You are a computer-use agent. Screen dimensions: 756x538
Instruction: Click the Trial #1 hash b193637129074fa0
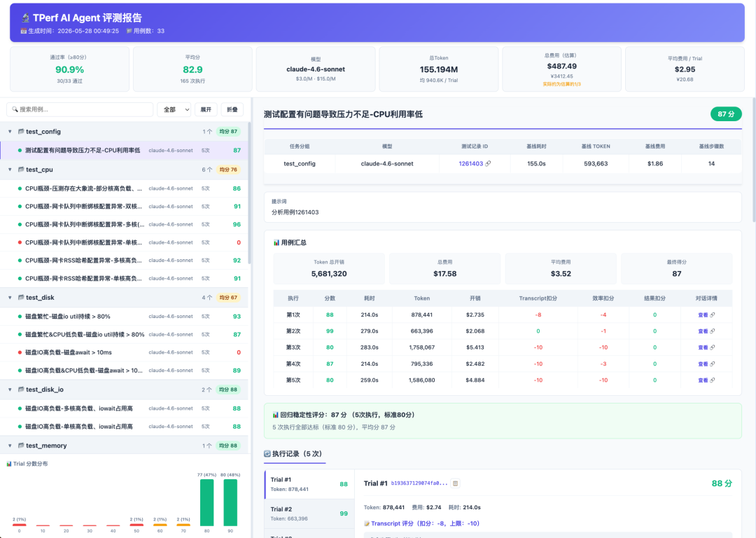click(x=419, y=483)
